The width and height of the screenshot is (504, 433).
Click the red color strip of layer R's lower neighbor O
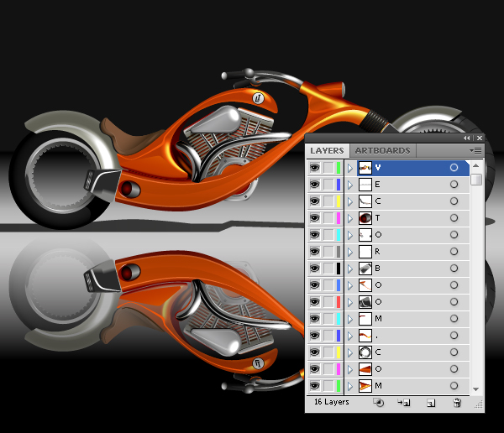[x=339, y=302]
